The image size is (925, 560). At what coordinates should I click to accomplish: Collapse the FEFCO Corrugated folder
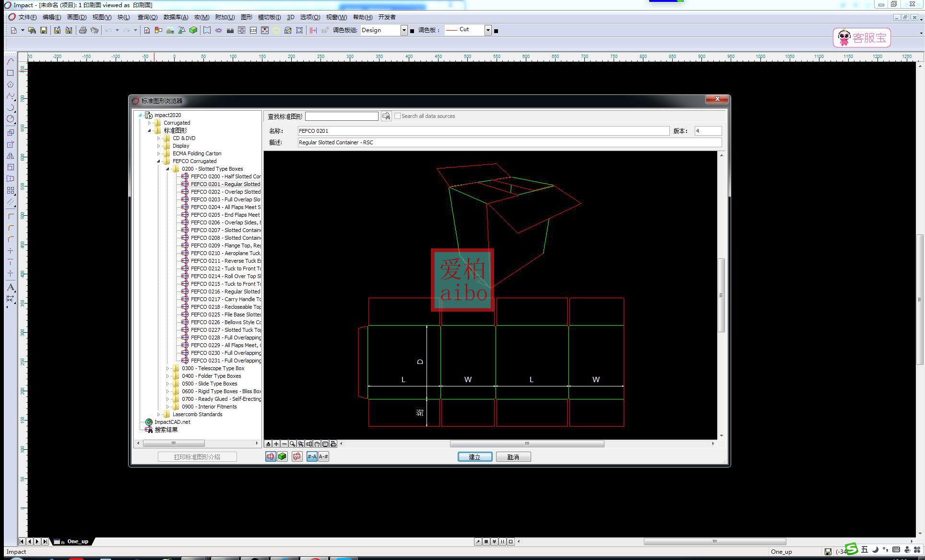click(x=158, y=161)
